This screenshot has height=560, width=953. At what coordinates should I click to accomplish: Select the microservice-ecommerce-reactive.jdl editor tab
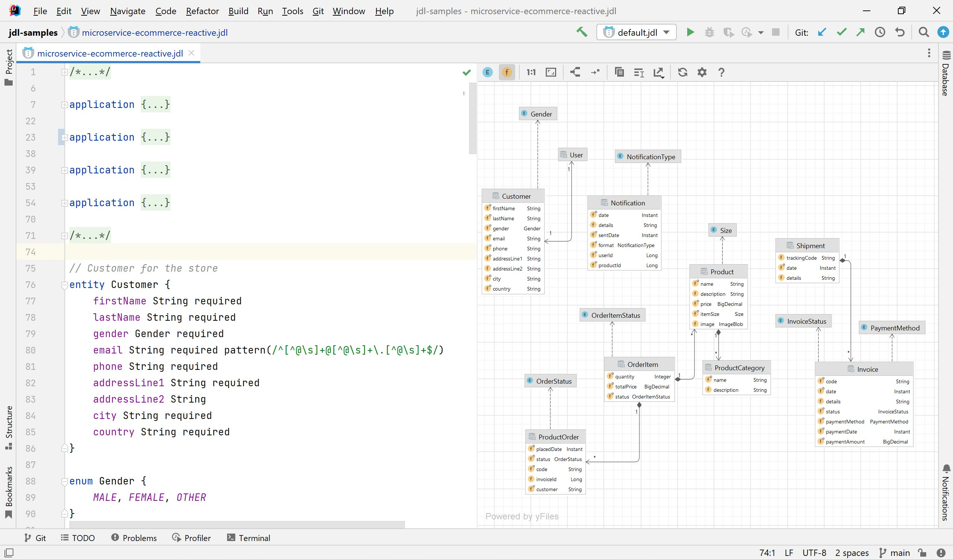pos(110,53)
